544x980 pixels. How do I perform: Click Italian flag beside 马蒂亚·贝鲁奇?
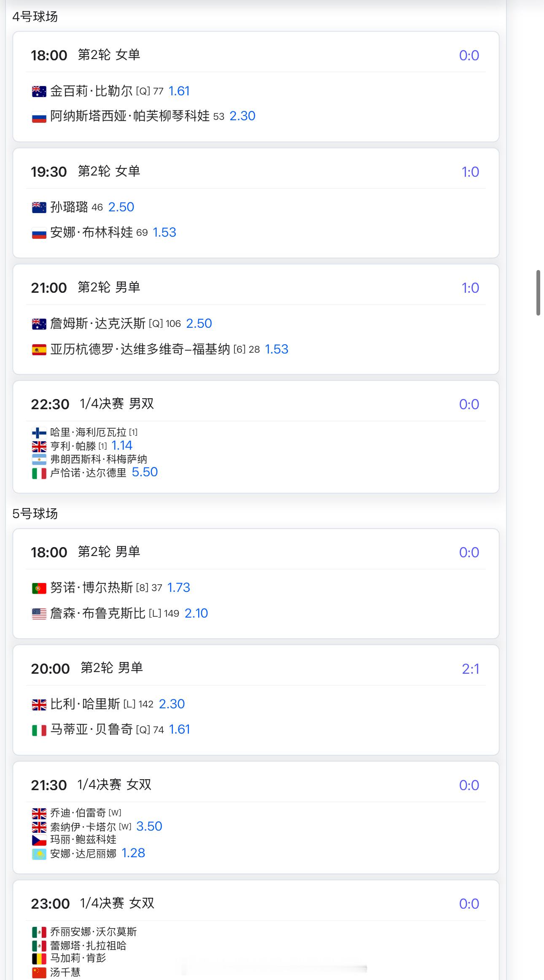pos(39,730)
